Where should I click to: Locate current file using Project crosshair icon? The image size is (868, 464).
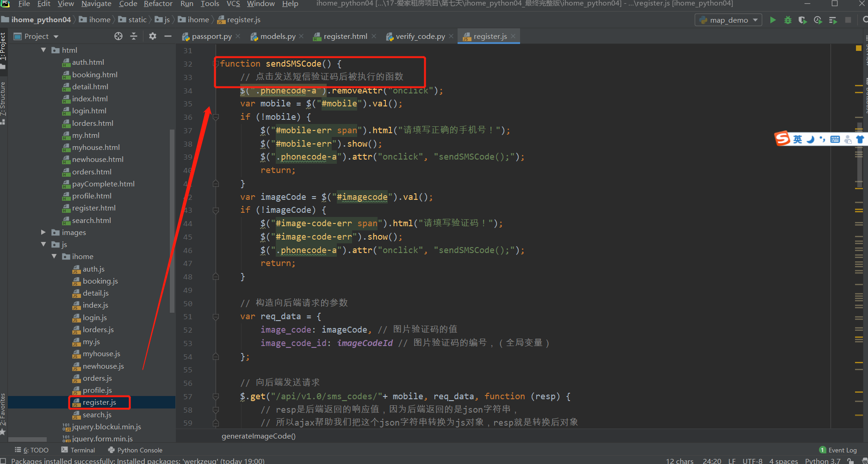[x=118, y=36]
